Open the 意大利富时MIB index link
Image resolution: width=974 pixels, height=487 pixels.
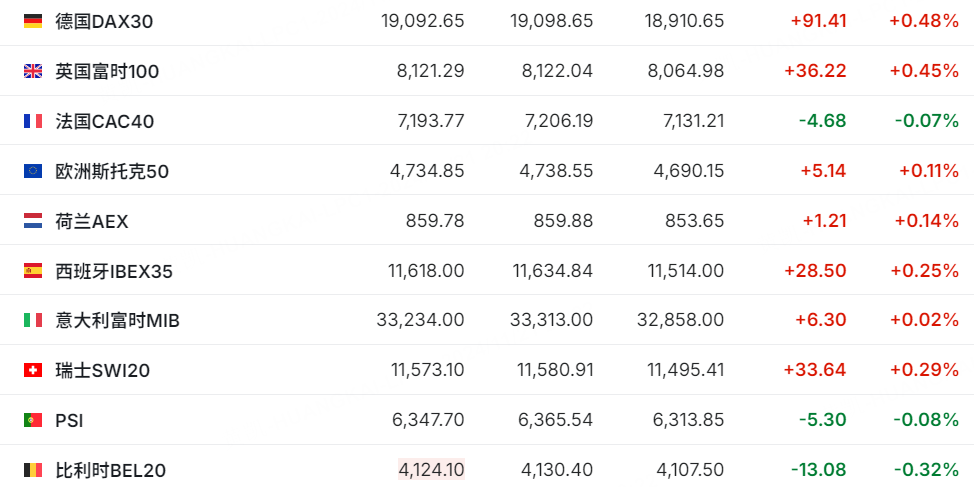pos(117,320)
